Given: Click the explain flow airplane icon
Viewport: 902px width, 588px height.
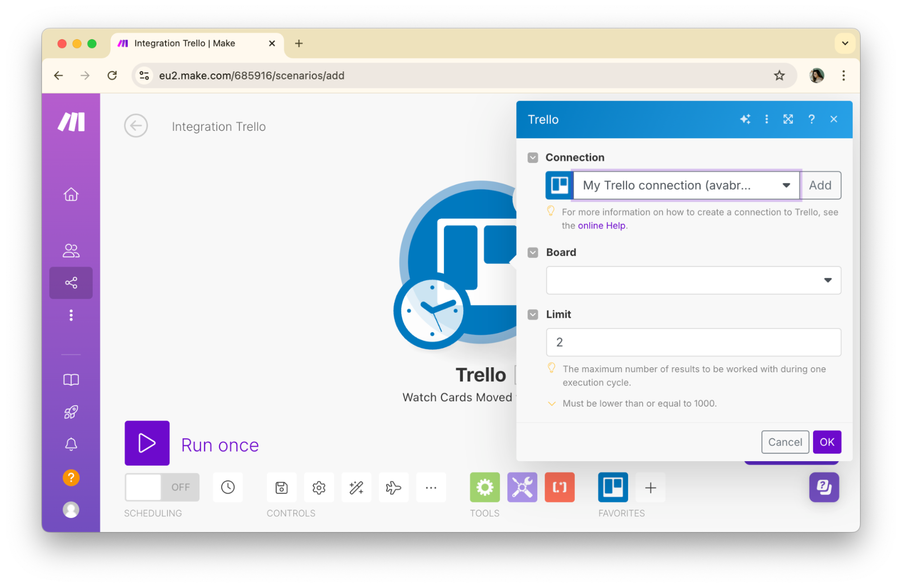Looking at the screenshot, I should 393,487.
